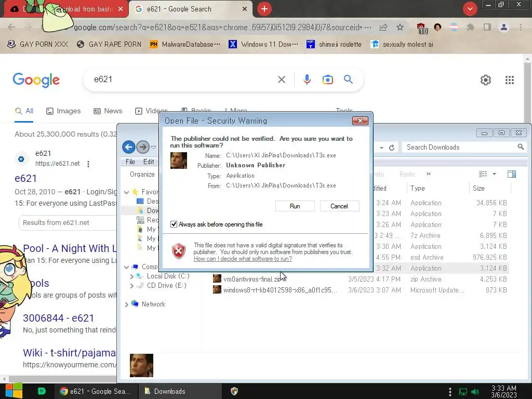The image size is (532, 399).
Task: Open Windows 11 Dow… bookmark
Action: (x=263, y=44)
